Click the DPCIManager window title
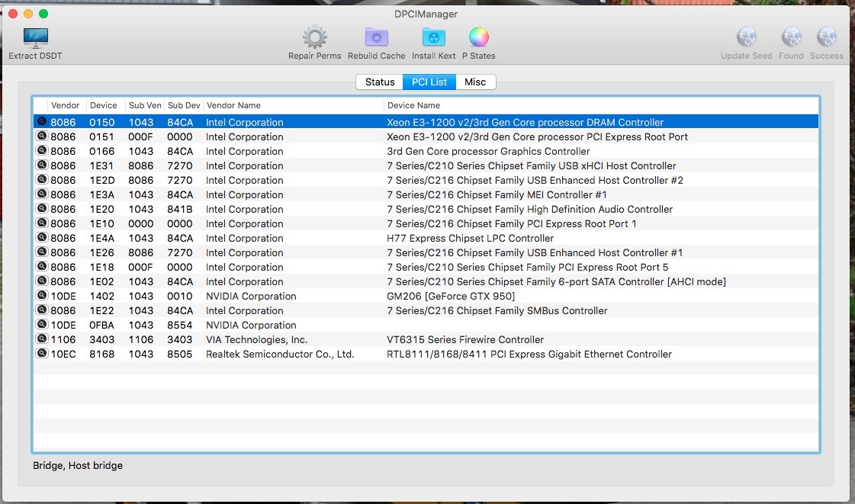The image size is (855, 504). coord(426,14)
